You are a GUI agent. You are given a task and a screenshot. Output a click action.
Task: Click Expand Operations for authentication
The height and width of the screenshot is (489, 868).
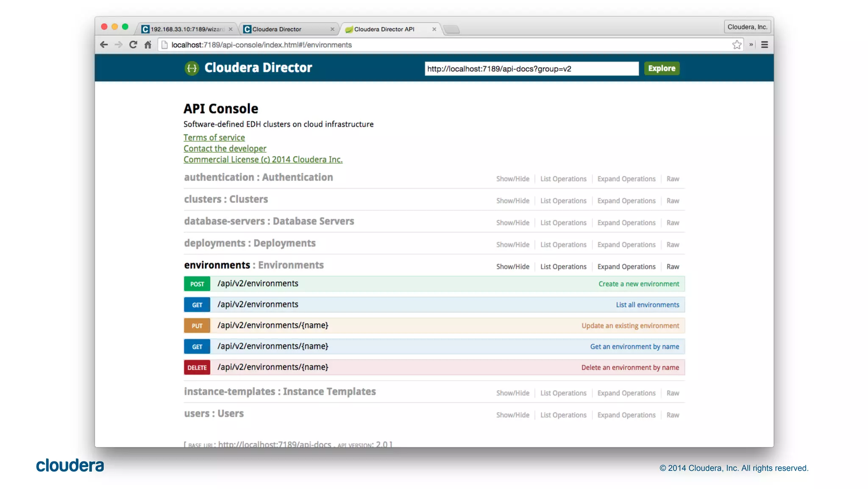click(626, 179)
